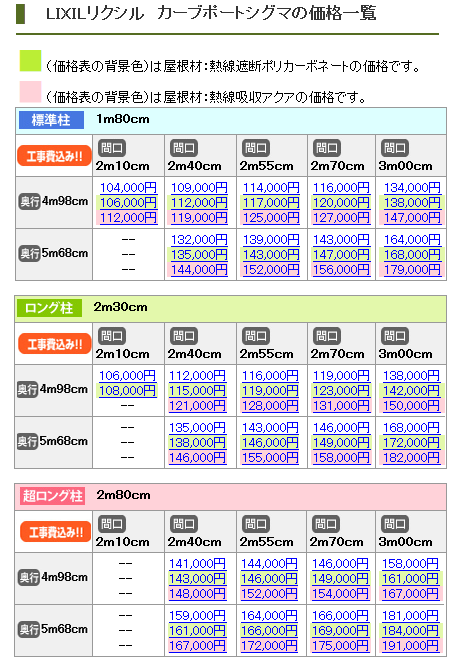Open the 139,000円 price link
Screen dimensions: 450x665
tap(271, 240)
